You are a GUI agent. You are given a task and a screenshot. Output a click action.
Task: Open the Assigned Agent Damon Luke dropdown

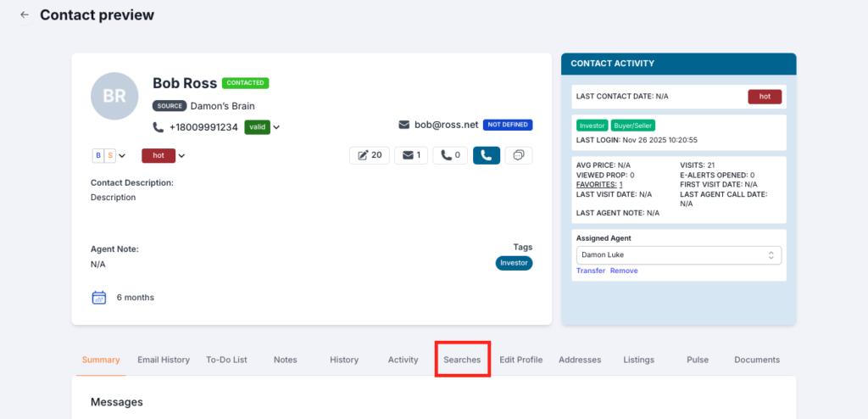[679, 255]
